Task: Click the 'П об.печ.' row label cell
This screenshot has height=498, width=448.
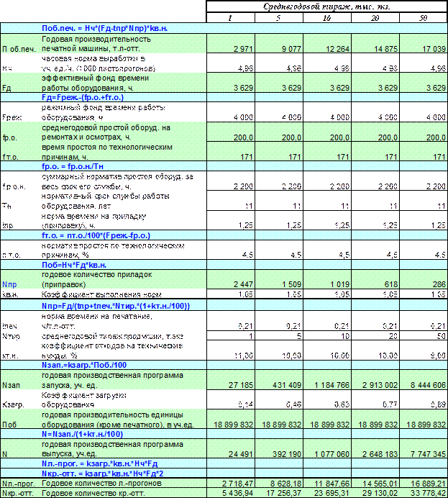Action: [x=19, y=47]
